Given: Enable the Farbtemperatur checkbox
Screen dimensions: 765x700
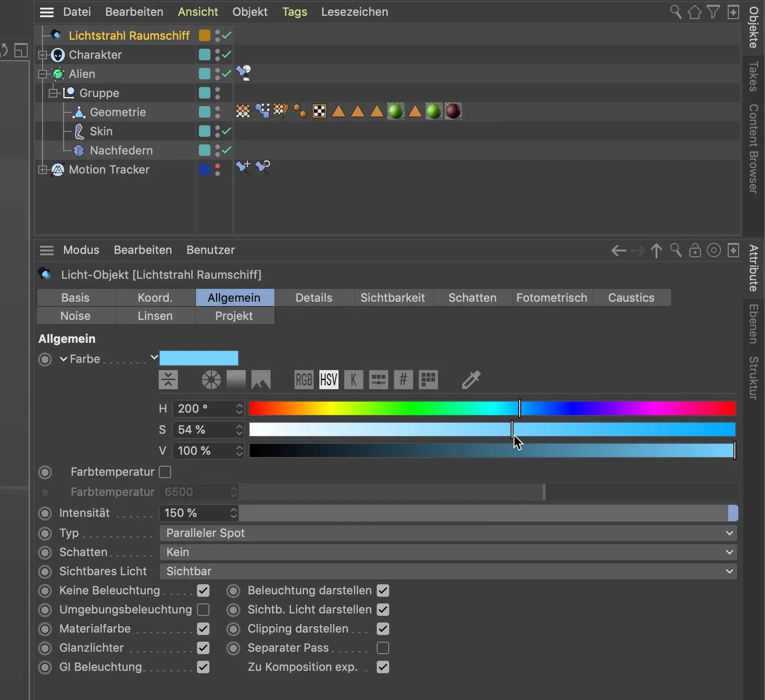Looking at the screenshot, I should 164,472.
